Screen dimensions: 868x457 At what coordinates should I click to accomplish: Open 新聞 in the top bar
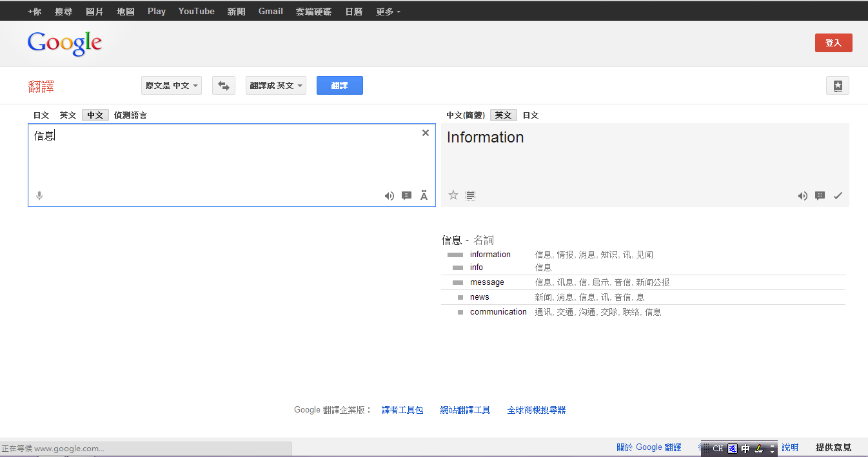coord(237,11)
